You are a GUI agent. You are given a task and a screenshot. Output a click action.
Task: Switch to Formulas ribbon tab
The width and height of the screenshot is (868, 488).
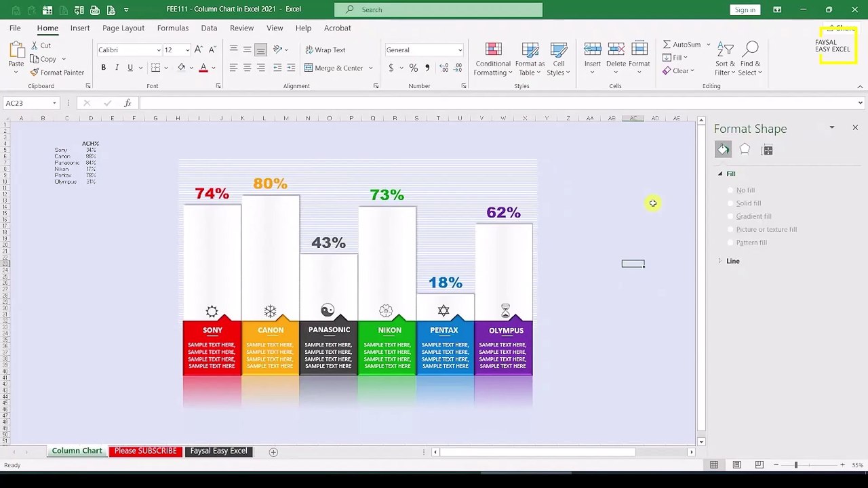[173, 28]
